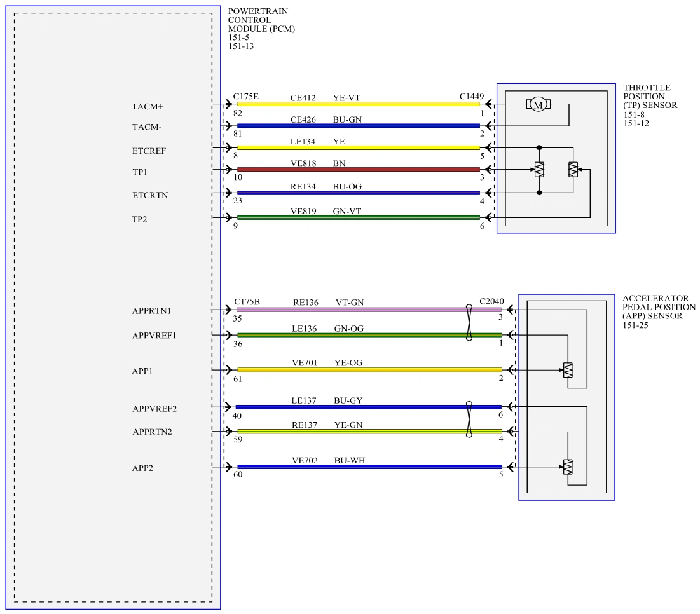Image resolution: width=700 pixels, height=614 pixels.
Task: Click page reference 151-25
Action: pyautogui.click(x=635, y=325)
